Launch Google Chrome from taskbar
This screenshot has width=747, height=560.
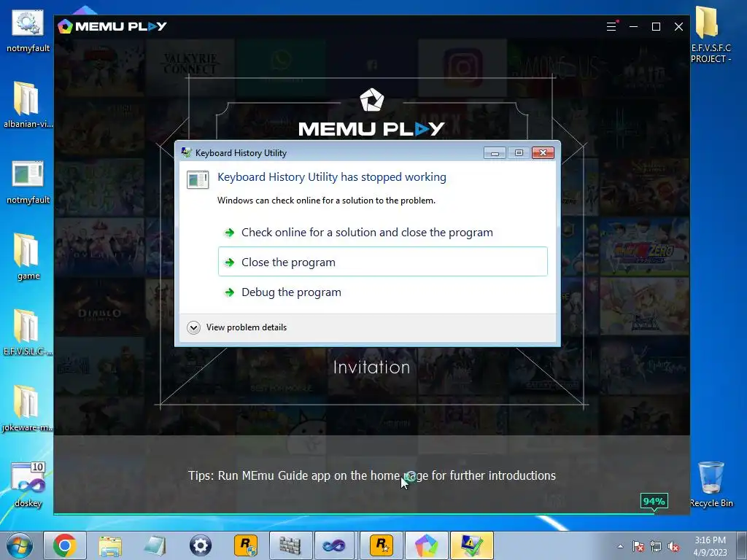[x=65, y=545]
